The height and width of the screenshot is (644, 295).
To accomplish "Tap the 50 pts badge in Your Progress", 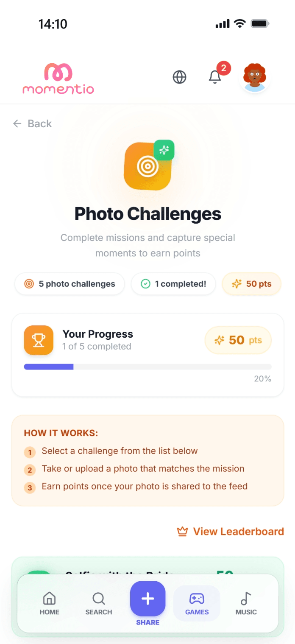I will 238,340.
